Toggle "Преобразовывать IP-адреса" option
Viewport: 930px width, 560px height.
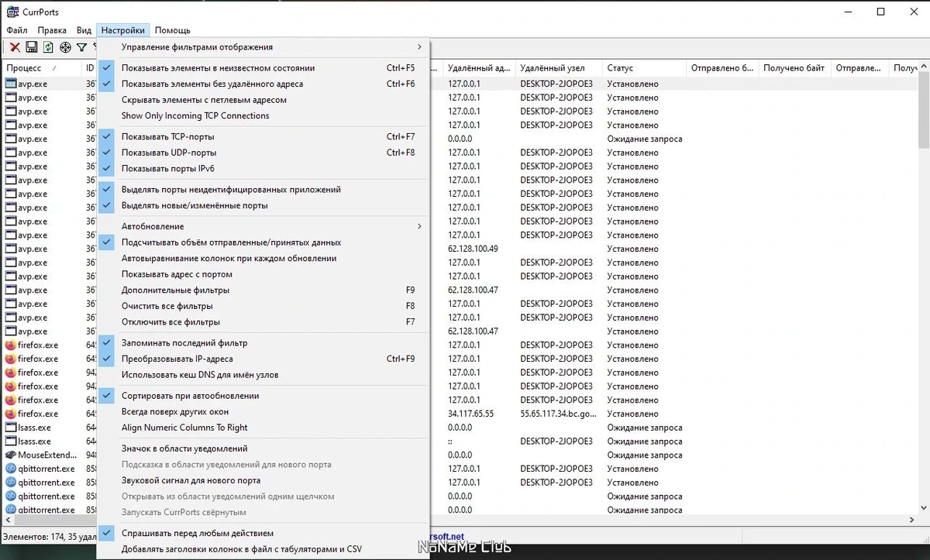(263, 359)
